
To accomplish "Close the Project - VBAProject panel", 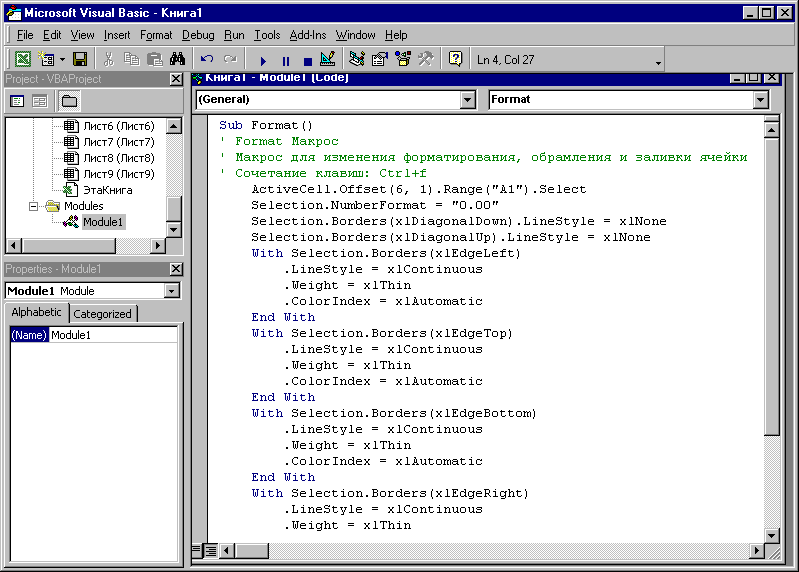I will pos(176,79).
